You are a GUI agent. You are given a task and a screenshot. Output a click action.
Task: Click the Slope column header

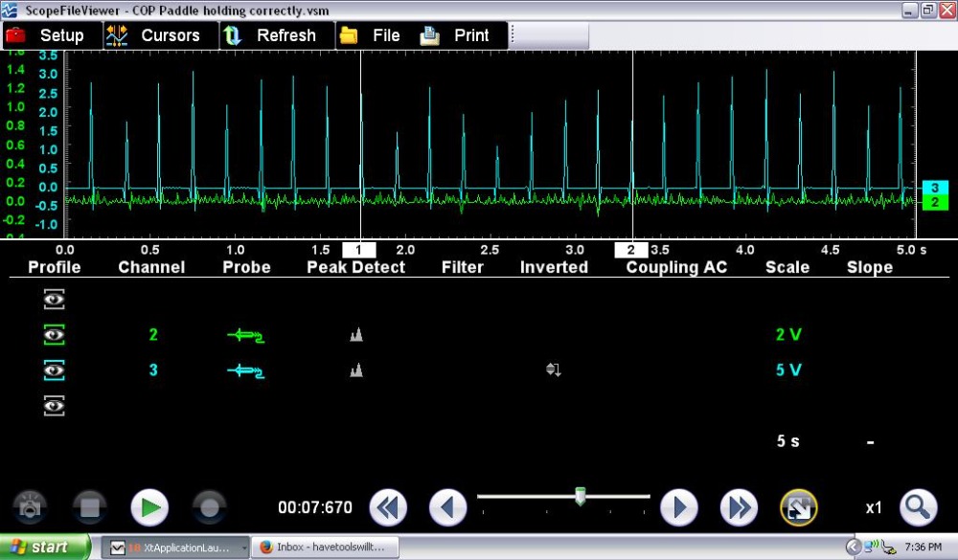870,267
